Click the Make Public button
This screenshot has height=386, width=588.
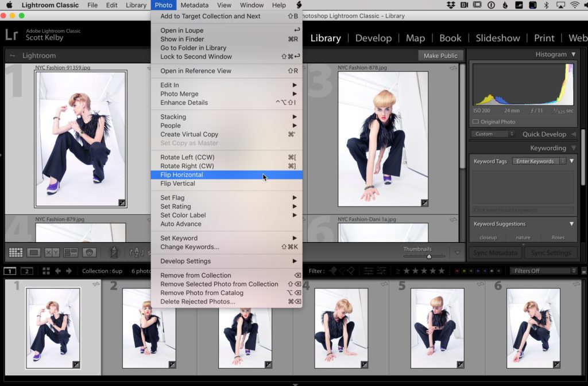pyautogui.click(x=440, y=56)
